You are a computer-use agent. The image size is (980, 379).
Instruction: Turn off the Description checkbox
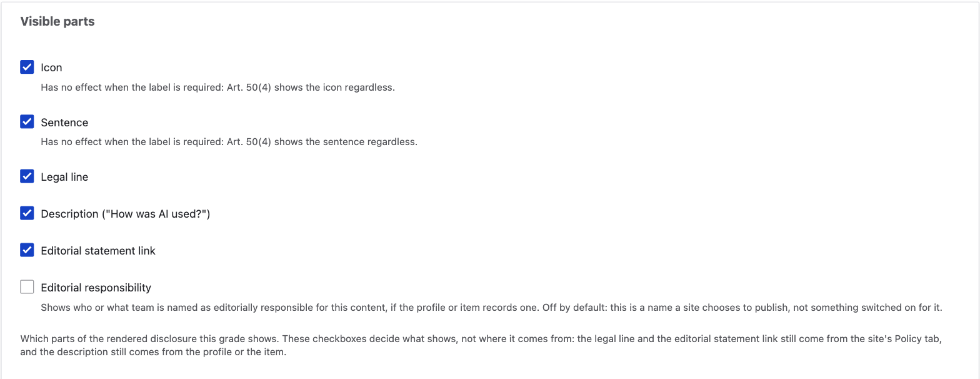[27, 213]
